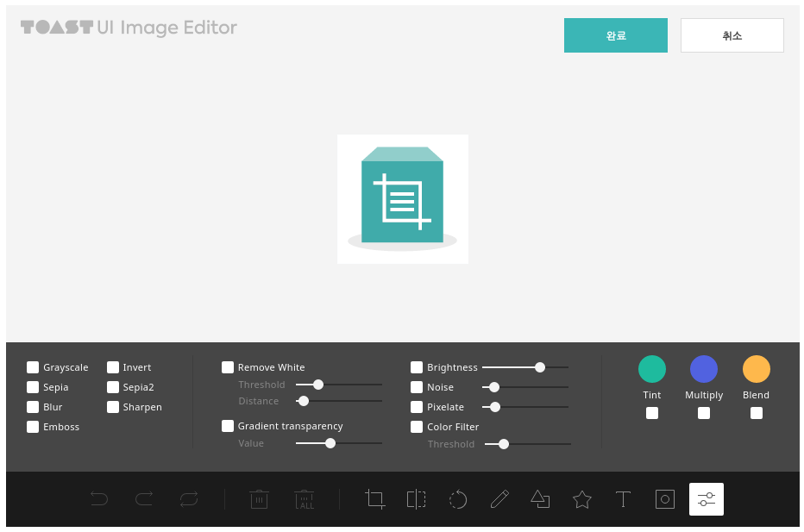Toggle the Invert filter checkbox
This screenshot has height=532, width=804.
pyautogui.click(x=113, y=367)
